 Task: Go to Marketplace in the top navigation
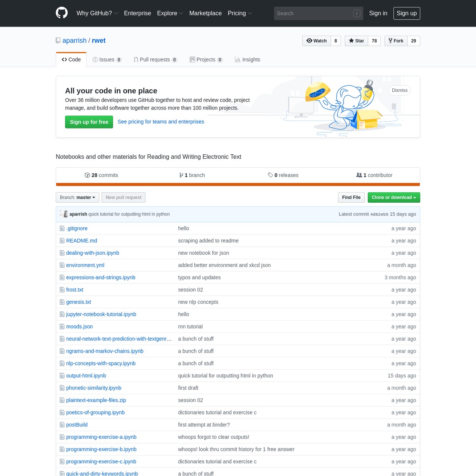coord(205,13)
